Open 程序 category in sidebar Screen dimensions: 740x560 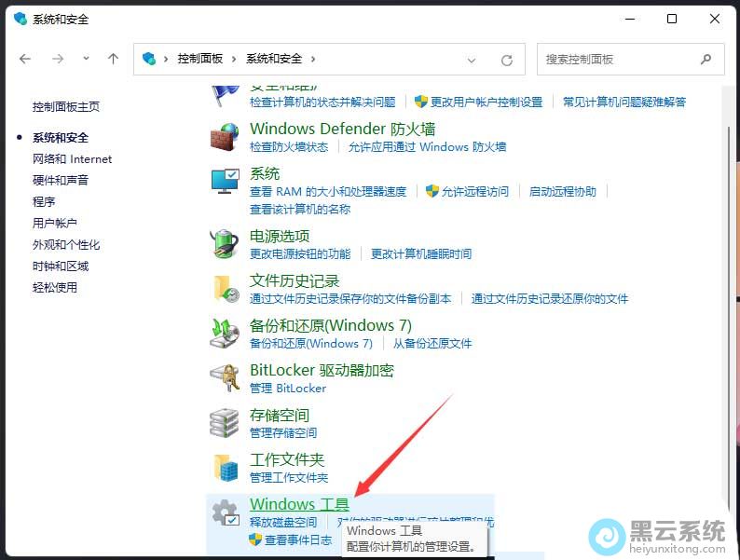pyautogui.click(x=44, y=202)
